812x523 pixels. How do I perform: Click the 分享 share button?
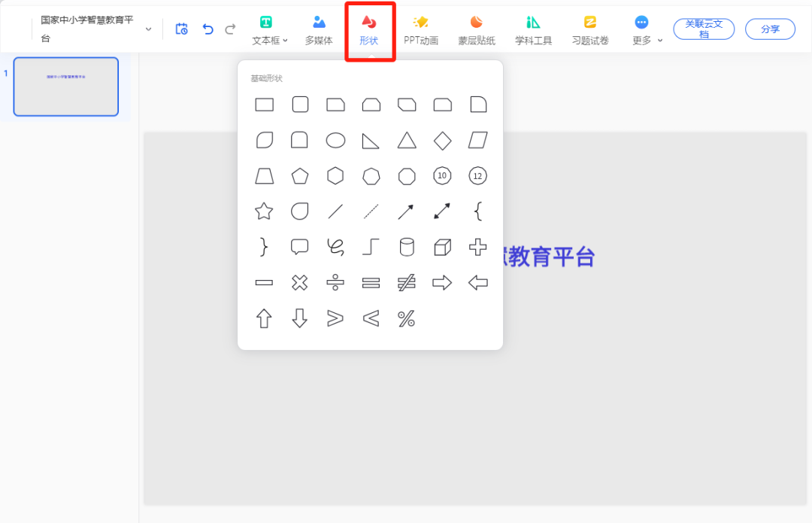(769, 29)
